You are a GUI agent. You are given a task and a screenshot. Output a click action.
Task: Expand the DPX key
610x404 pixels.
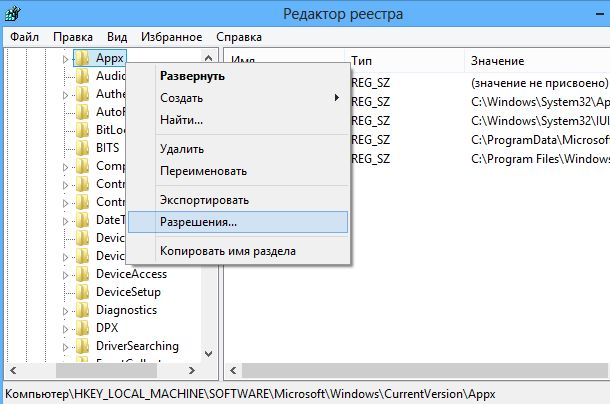tap(65, 329)
